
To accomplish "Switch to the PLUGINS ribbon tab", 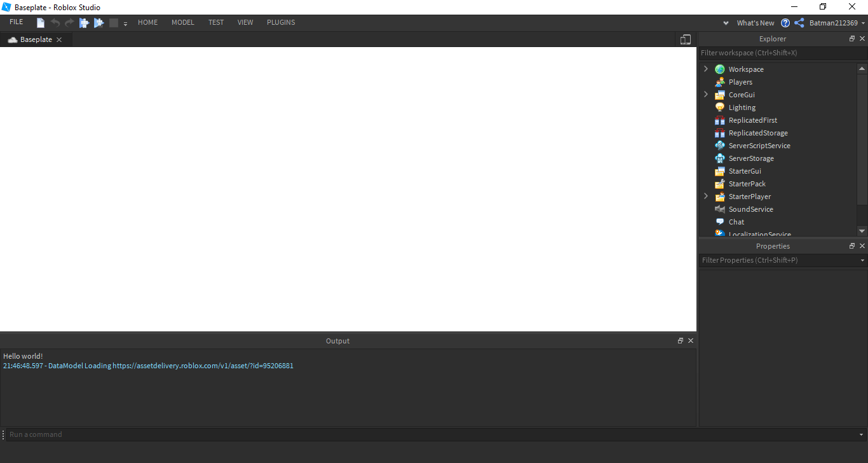I will tap(281, 22).
